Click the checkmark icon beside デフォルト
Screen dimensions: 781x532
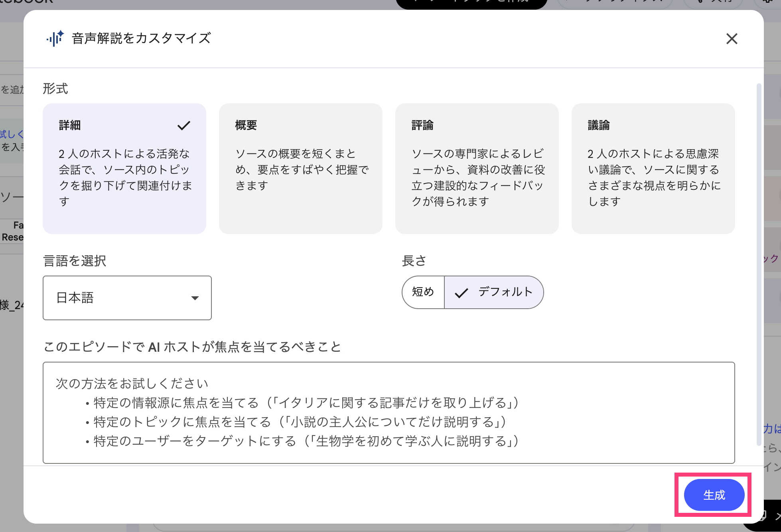[x=461, y=293]
